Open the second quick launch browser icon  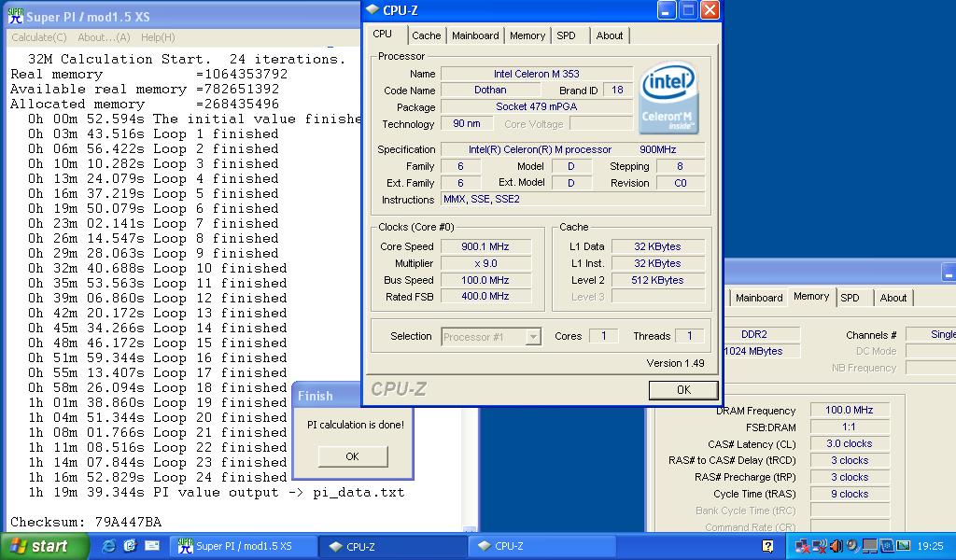[130, 546]
